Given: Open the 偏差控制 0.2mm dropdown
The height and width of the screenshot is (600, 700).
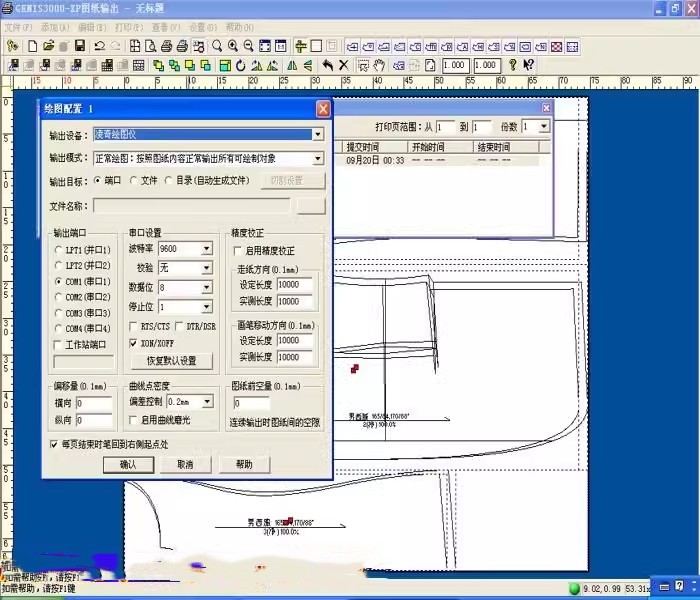Looking at the screenshot, I should click(x=207, y=402).
